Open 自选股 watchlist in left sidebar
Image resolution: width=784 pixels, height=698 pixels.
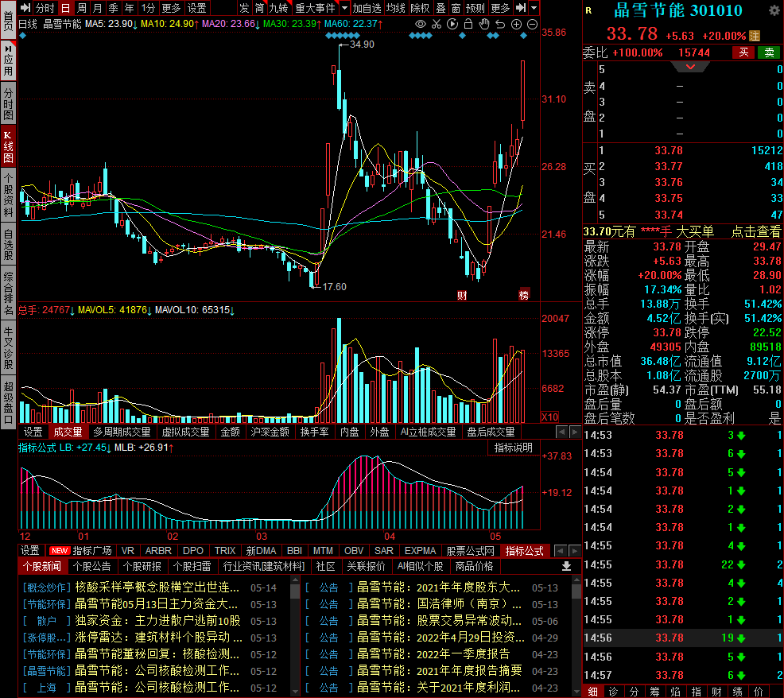tap(9, 245)
